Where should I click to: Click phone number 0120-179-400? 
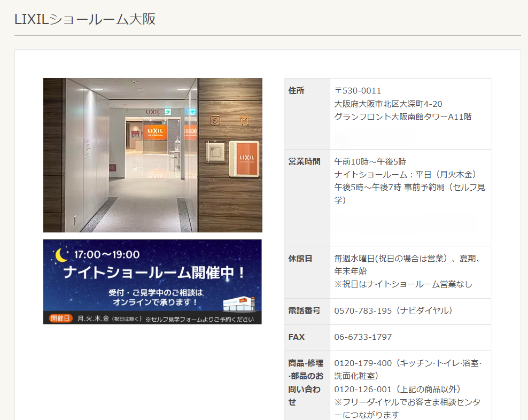363,363
